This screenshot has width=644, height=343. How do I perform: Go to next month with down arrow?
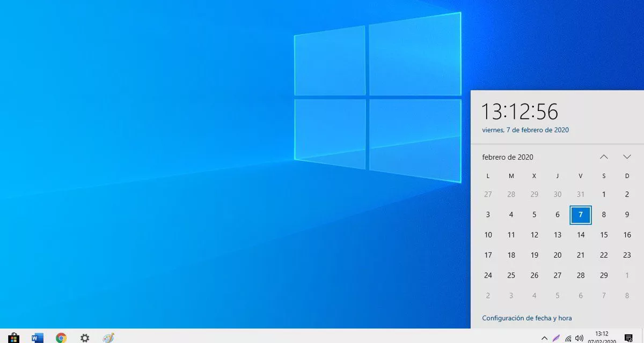[627, 157]
